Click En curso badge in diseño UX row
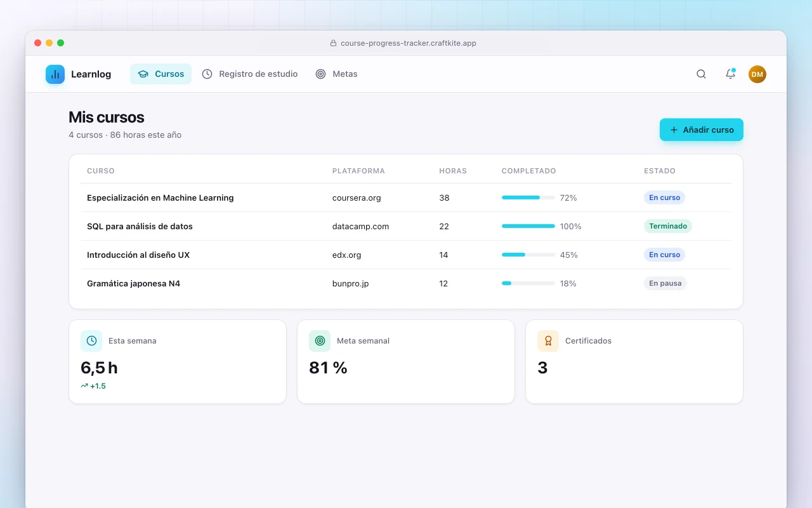This screenshot has height=508, width=812. coord(665,255)
